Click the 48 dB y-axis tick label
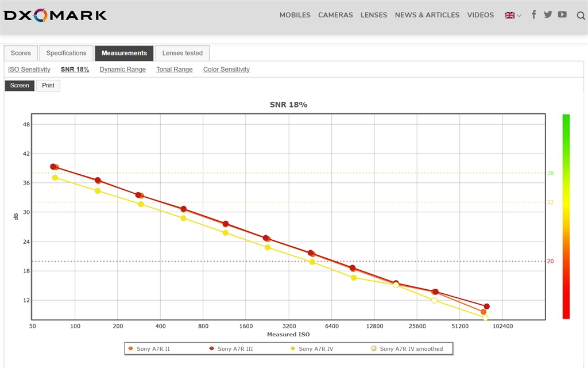Viewport: 588px width, 368px height. click(26, 124)
